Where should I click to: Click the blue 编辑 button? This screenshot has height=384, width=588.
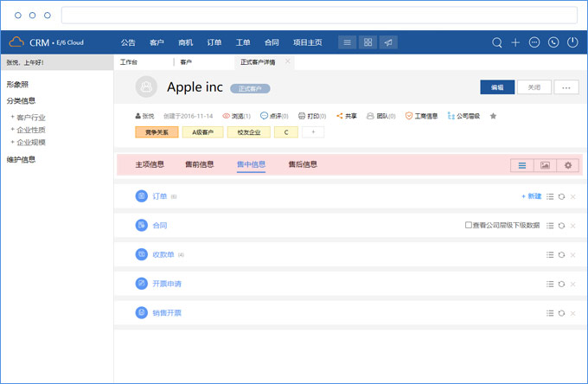(x=497, y=86)
